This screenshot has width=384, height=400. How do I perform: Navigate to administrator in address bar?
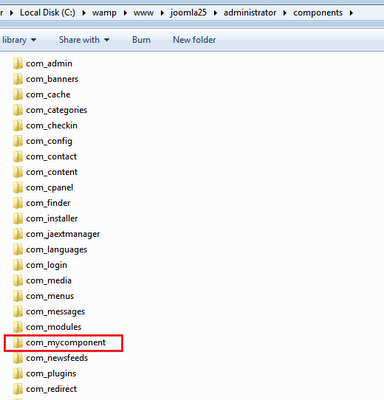point(250,13)
